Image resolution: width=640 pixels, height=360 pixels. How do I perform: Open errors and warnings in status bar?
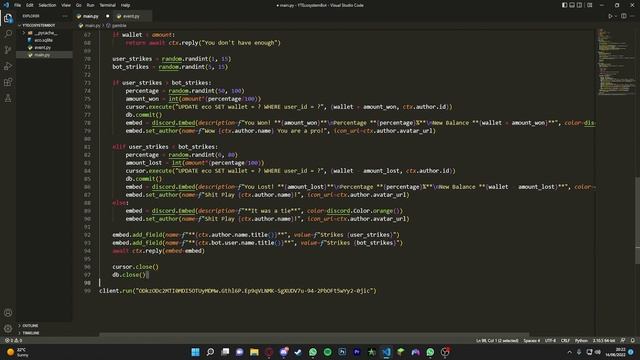[x=13, y=340]
